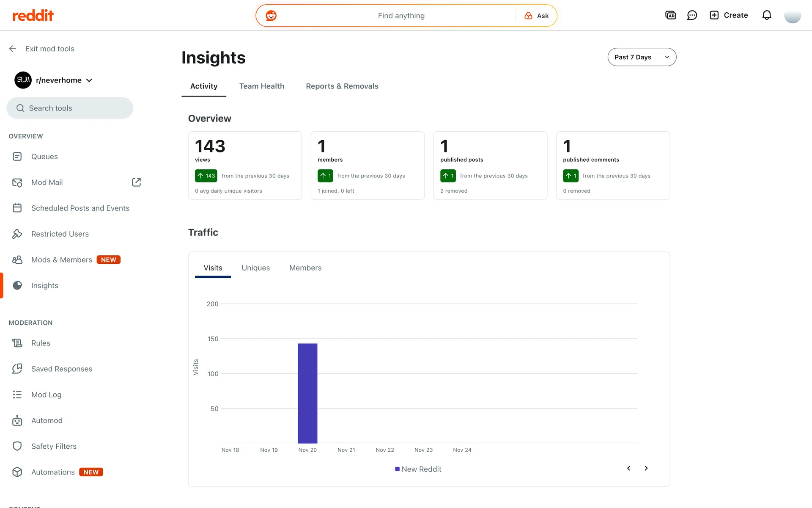The width and height of the screenshot is (812, 508).
Task: Click the advertise AD icon
Action: [x=671, y=15]
